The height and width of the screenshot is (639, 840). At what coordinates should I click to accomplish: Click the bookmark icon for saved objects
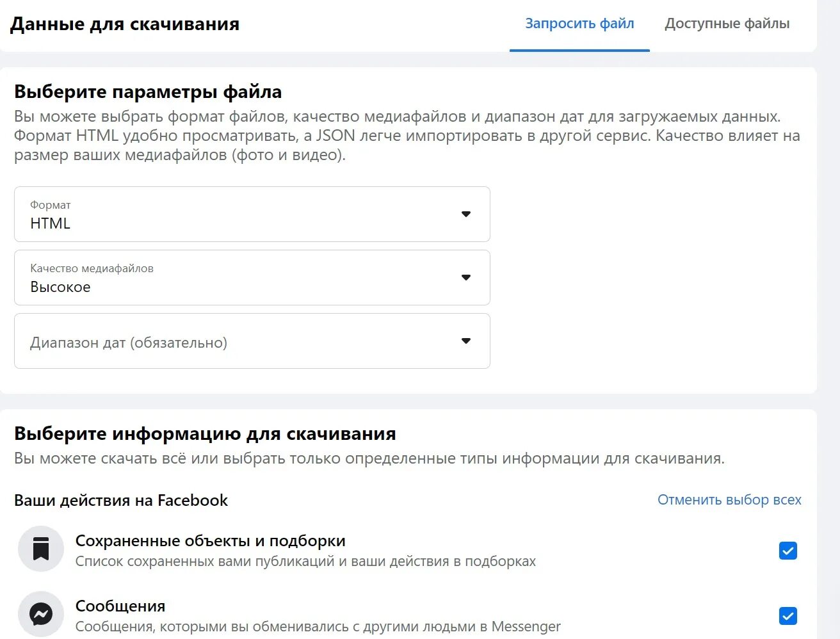click(x=41, y=549)
